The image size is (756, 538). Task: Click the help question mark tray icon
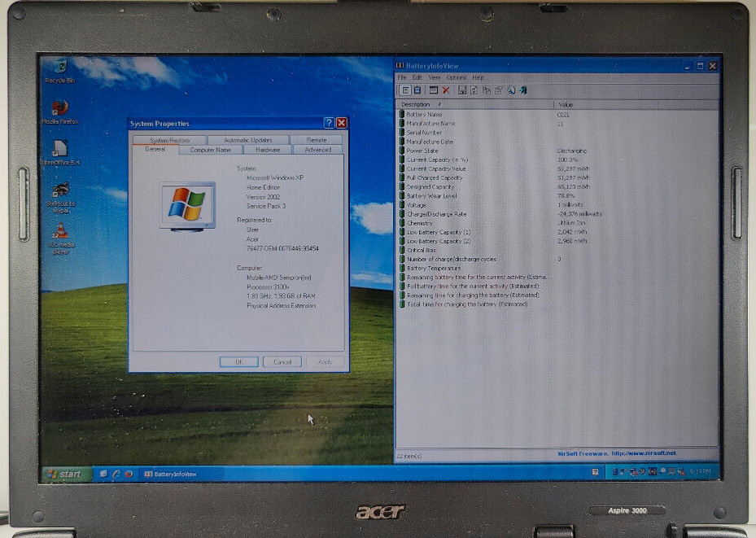595,472
